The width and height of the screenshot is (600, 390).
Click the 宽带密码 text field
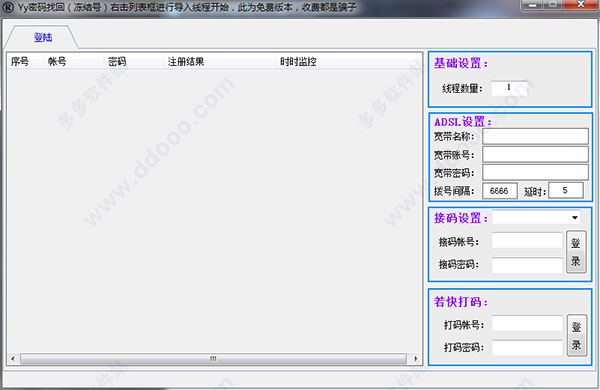(535, 172)
